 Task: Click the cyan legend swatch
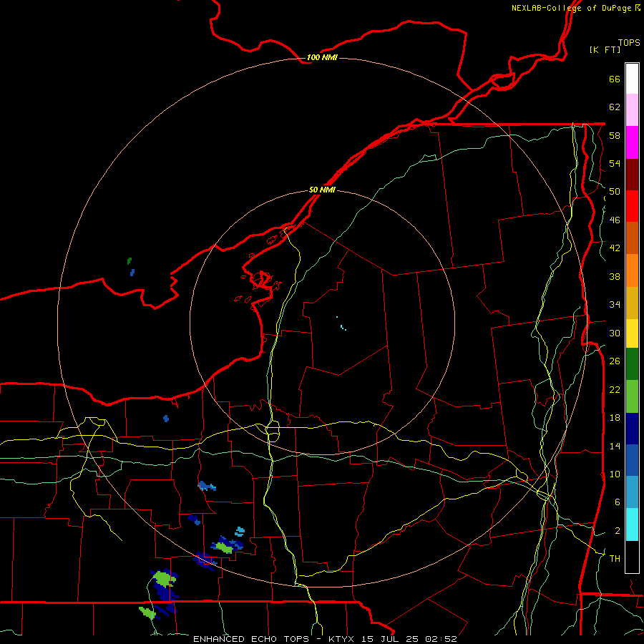click(x=632, y=525)
